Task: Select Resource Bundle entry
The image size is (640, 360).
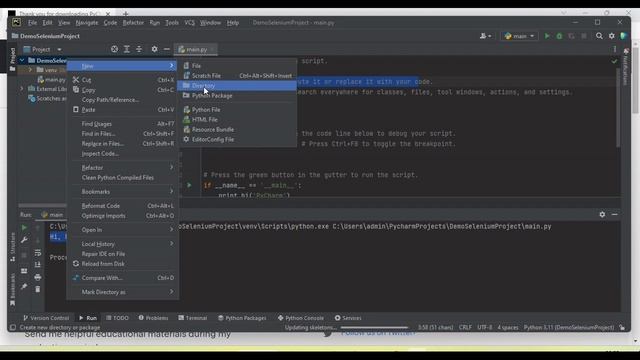Action: pyautogui.click(x=237, y=129)
